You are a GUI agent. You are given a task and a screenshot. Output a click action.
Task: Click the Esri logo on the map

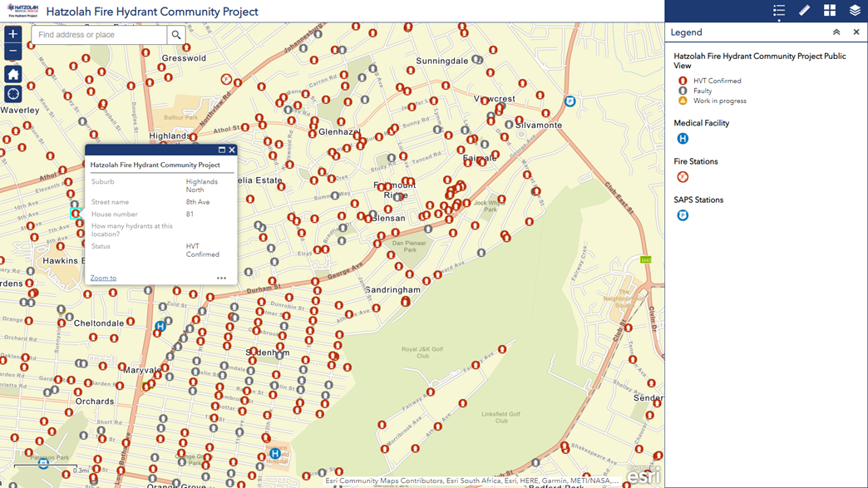click(644, 475)
